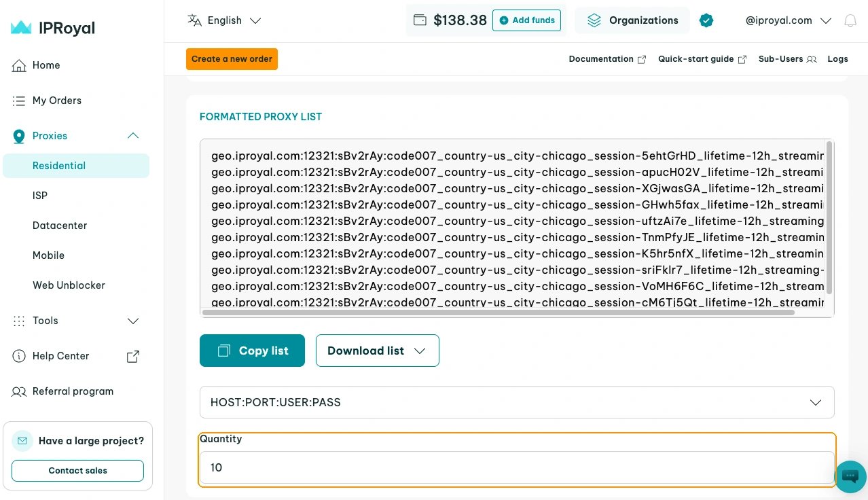Click the wallet balance icon
The width and height of the screenshot is (868, 500).
420,20
